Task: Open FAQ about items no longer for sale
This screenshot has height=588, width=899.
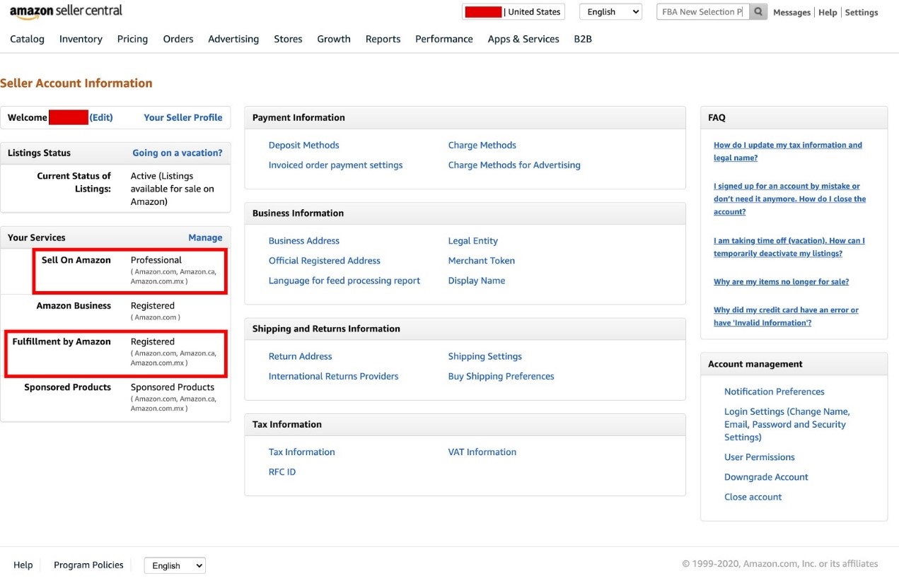Action: 781,281
